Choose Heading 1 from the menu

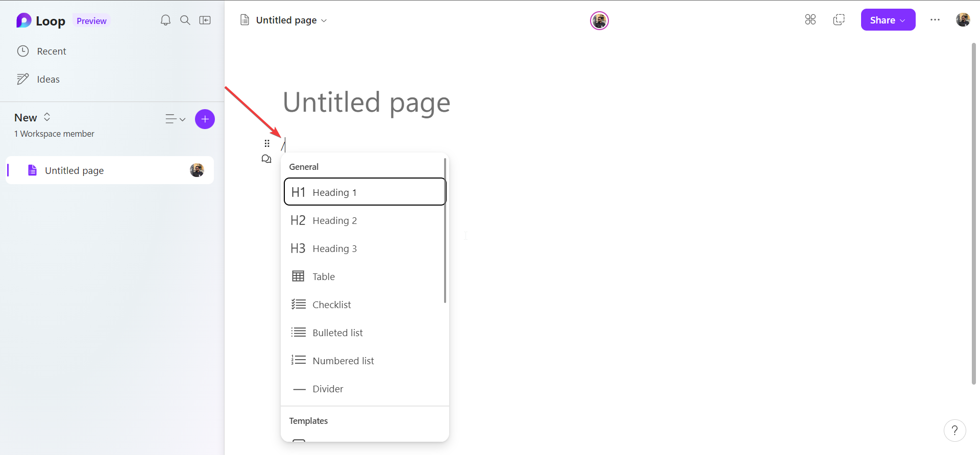click(x=365, y=192)
